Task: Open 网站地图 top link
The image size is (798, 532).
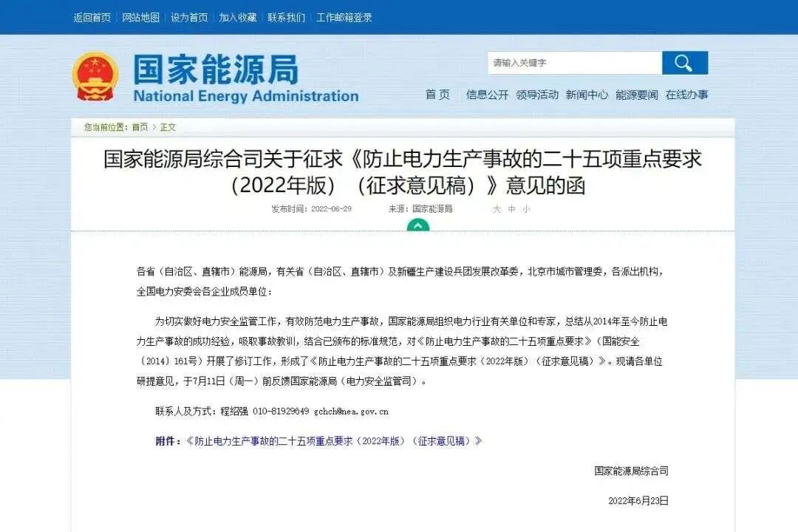Action: 141,18
